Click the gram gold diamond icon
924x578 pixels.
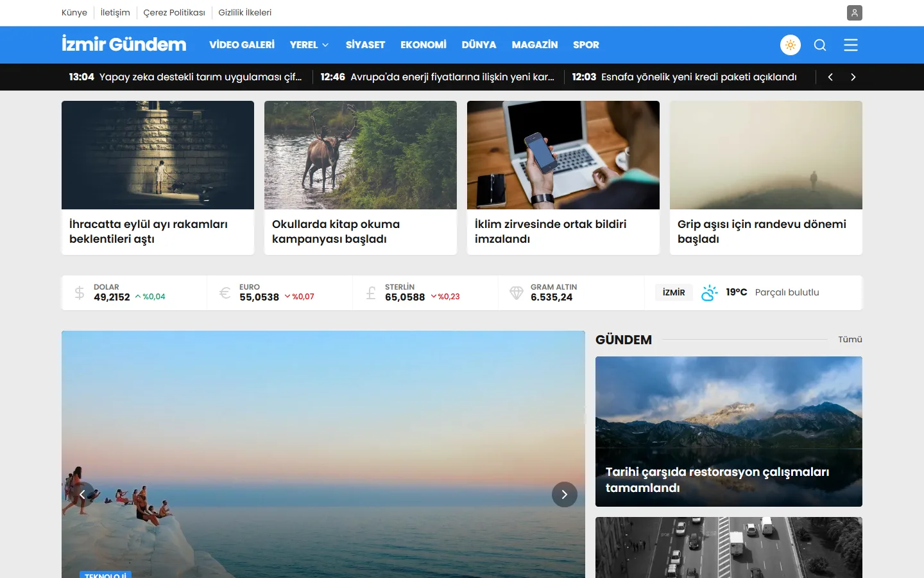coord(517,293)
